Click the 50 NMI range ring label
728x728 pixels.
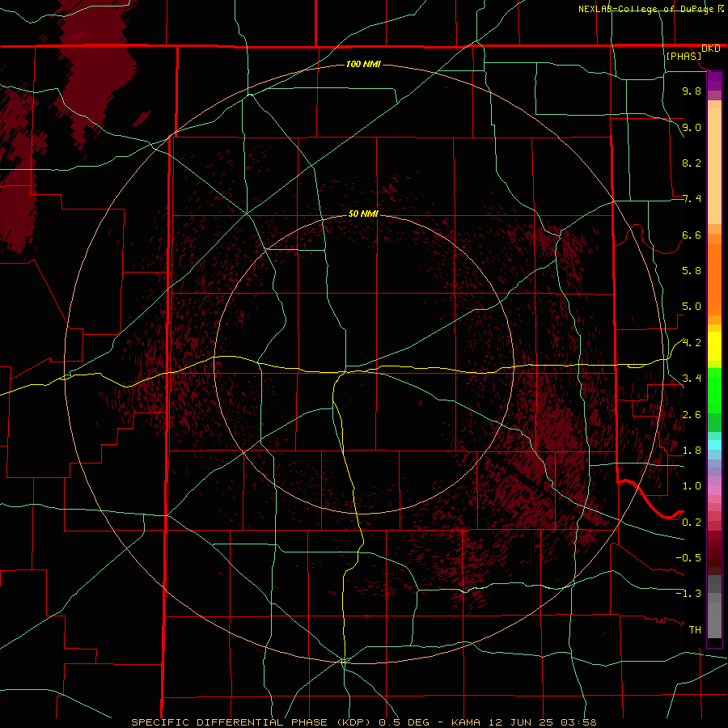pos(363,214)
